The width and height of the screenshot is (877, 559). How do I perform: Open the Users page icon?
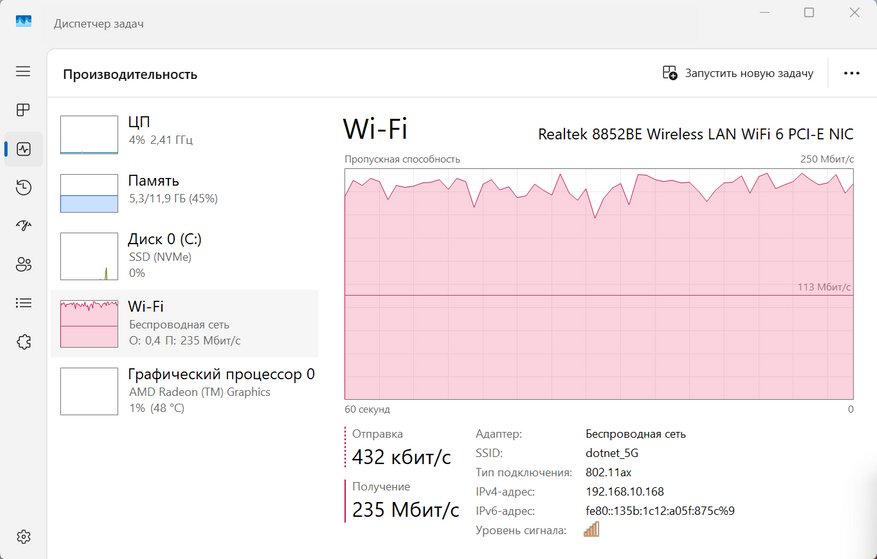click(x=23, y=264)
